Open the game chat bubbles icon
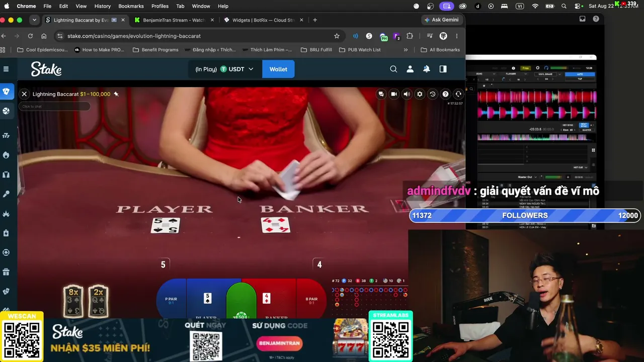Viewport: 644px width, 362px height. click(x=381, y=94)
